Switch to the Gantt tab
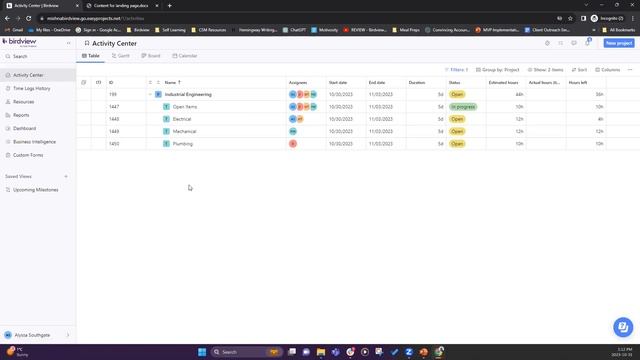The height and width of the screenshot is (360, 640). (x=121, y=56)
